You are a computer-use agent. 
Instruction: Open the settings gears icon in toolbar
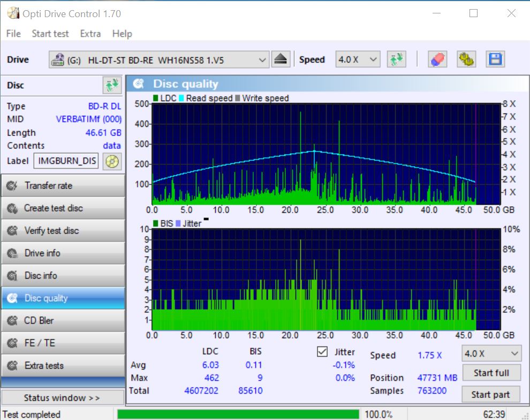(466, 59)
